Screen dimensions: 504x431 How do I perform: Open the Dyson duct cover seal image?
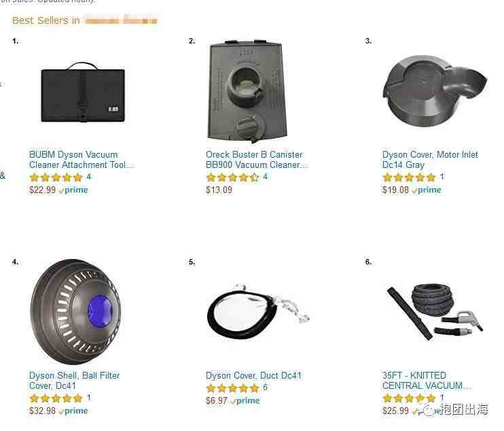(258, 311)
